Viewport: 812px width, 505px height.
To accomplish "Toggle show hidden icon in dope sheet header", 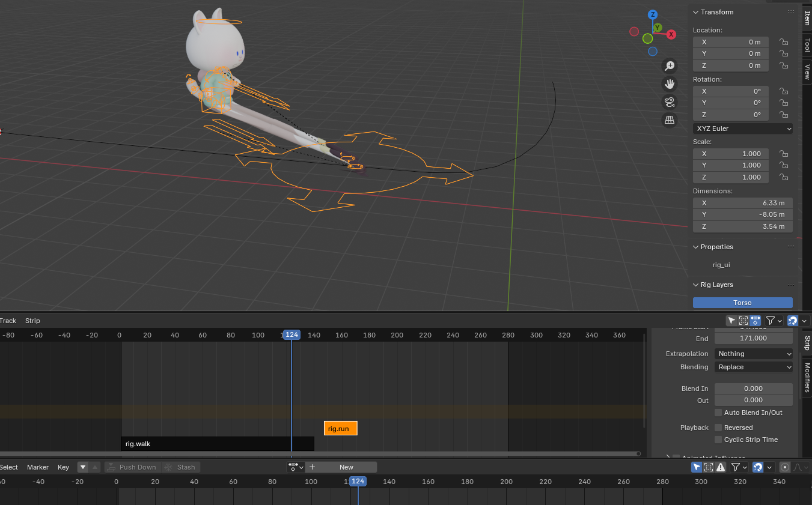I will tap(709, 467).
